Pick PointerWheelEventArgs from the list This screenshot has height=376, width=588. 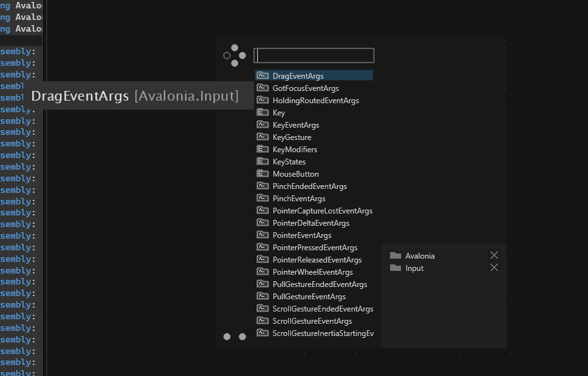pos(312,272)
